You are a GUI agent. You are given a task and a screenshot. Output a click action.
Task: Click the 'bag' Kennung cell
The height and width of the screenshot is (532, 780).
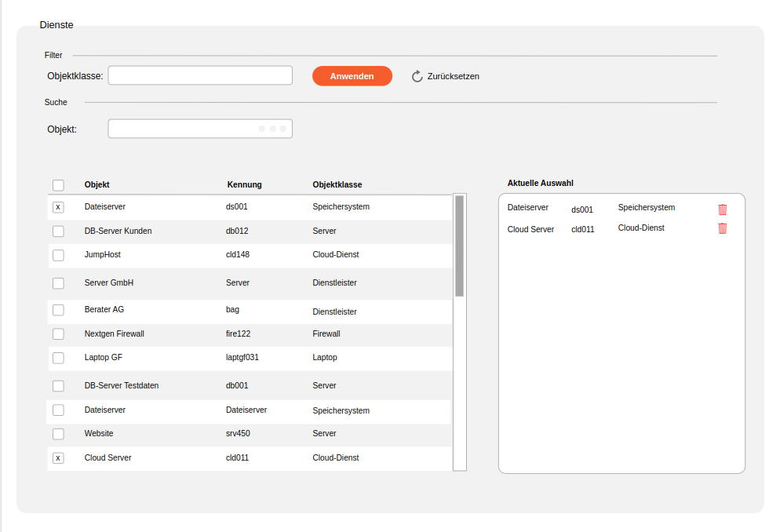[232, 309]
